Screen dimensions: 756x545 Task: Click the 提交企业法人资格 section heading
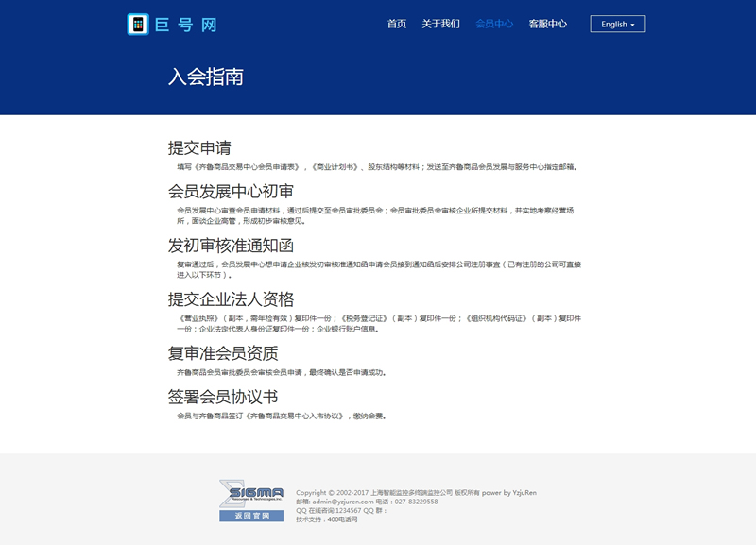[231, 298]
